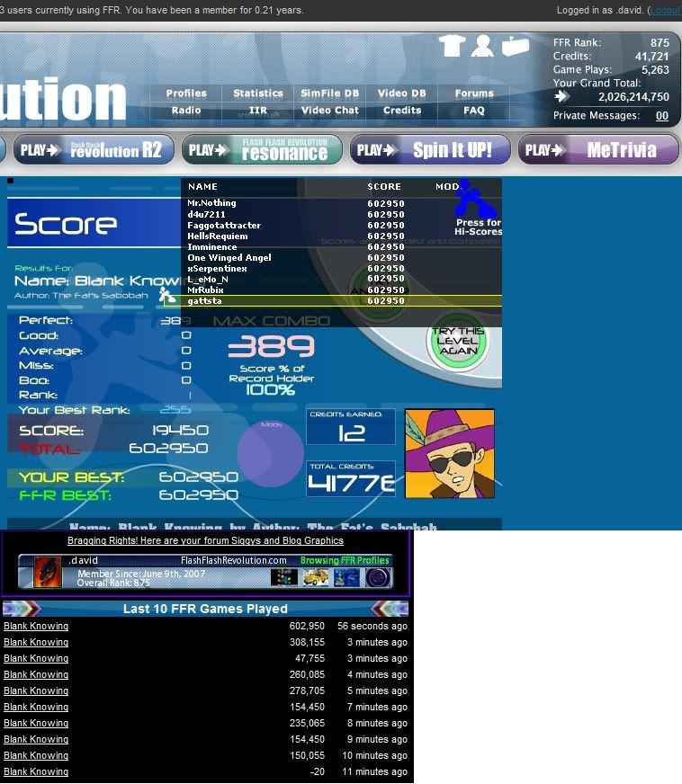Open private messages count link
This screenshot has height=784, width=682.
point(661,116)
